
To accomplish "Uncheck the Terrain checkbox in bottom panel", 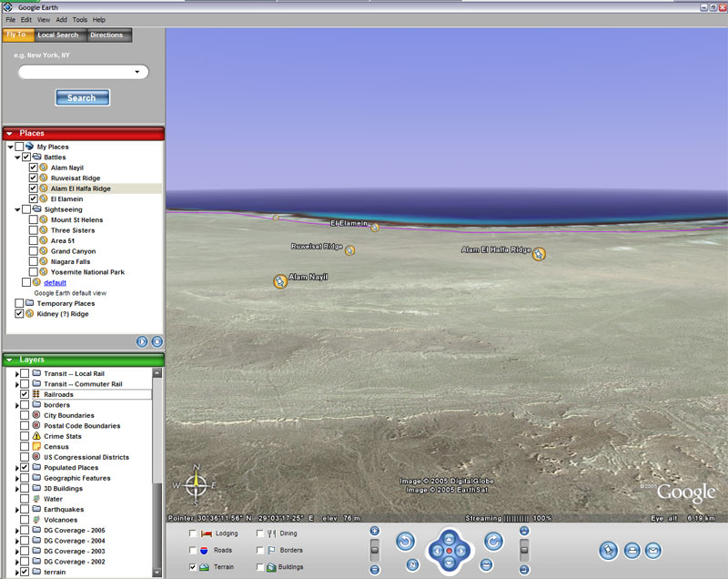I will [192, 566].
